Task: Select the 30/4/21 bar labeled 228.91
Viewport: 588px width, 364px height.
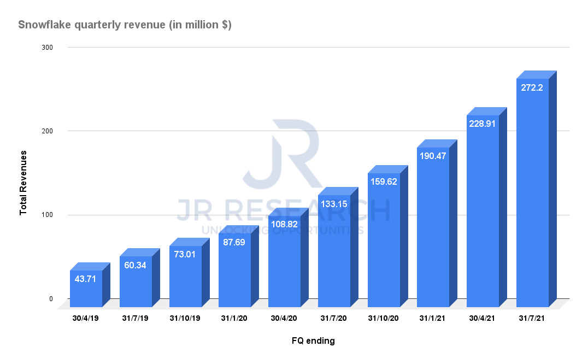Action: pos(487,207)
